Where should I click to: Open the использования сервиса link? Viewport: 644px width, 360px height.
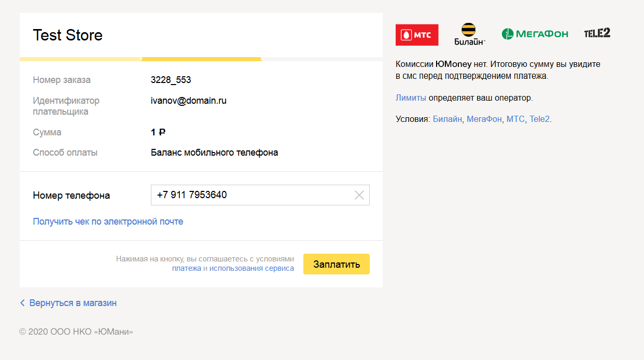[251, 268]
